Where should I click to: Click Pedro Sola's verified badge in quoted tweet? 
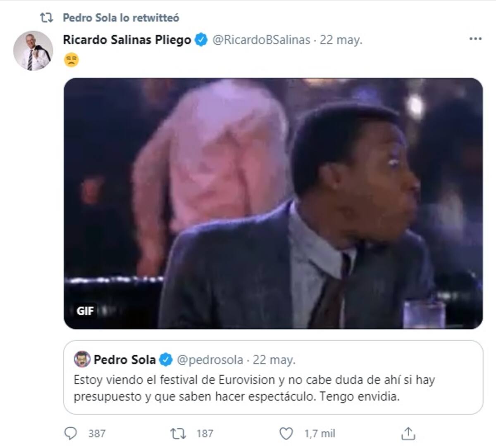165,360
